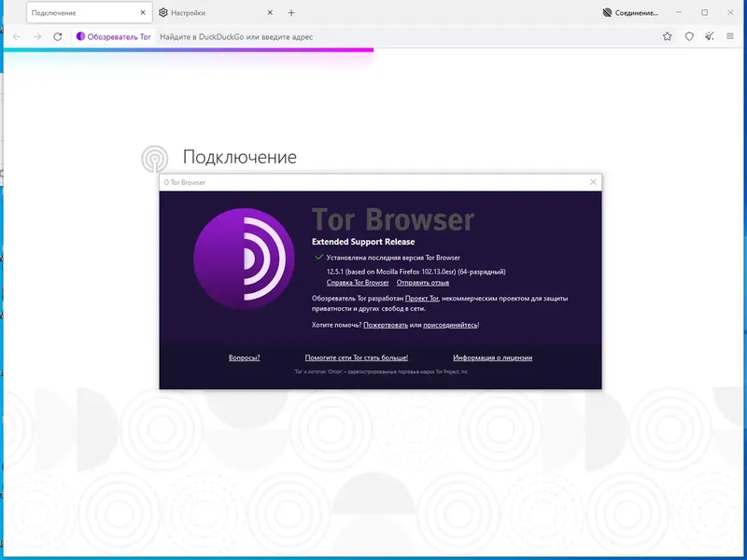Click the Подключение page heading icon

(154, 159)
